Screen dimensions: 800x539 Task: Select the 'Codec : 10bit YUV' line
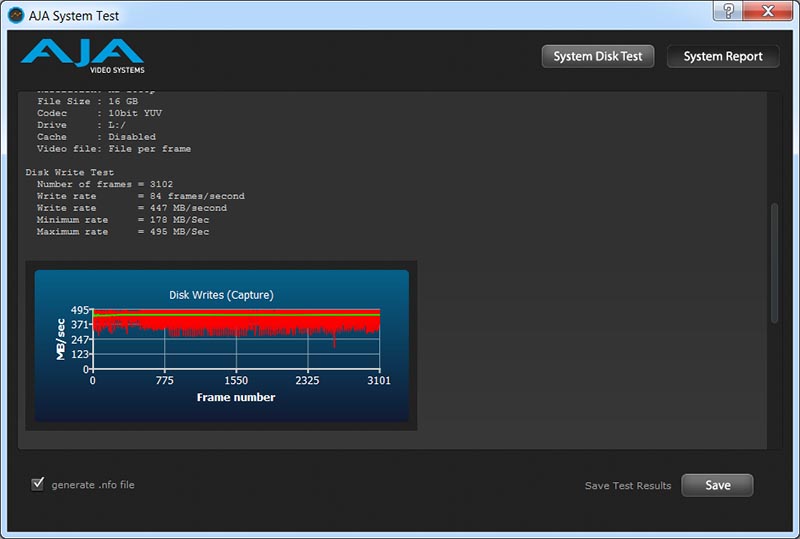pyautogui.click(x=99, y=113)
